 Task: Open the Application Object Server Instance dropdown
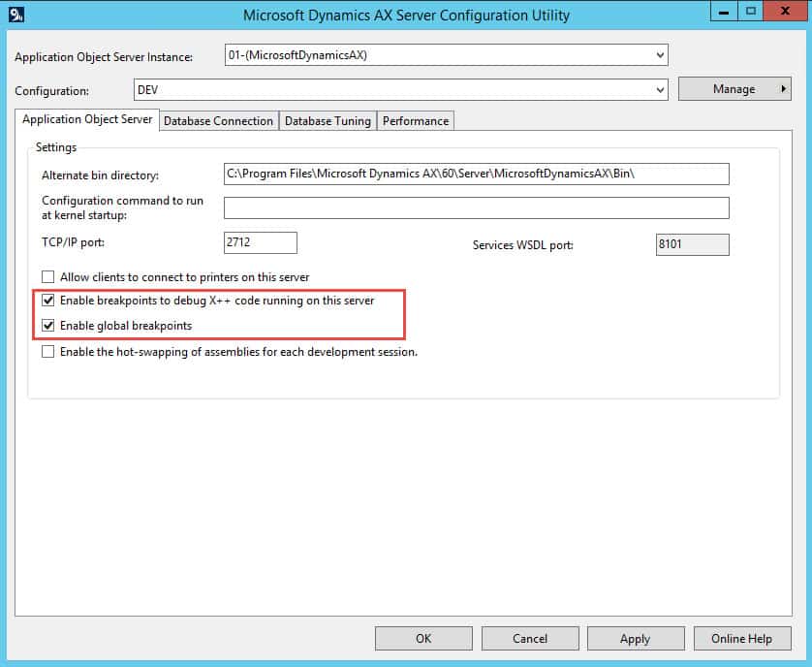(x=446, y=55)
